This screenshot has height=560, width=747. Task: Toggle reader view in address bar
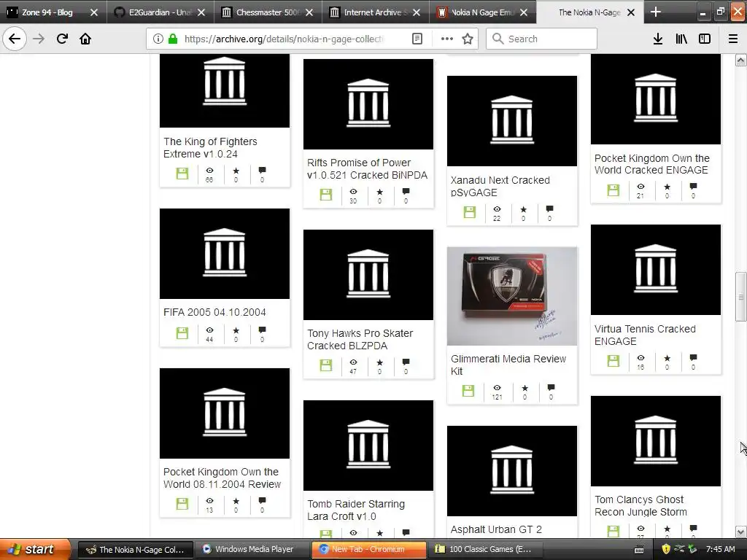tap(417, 39)
